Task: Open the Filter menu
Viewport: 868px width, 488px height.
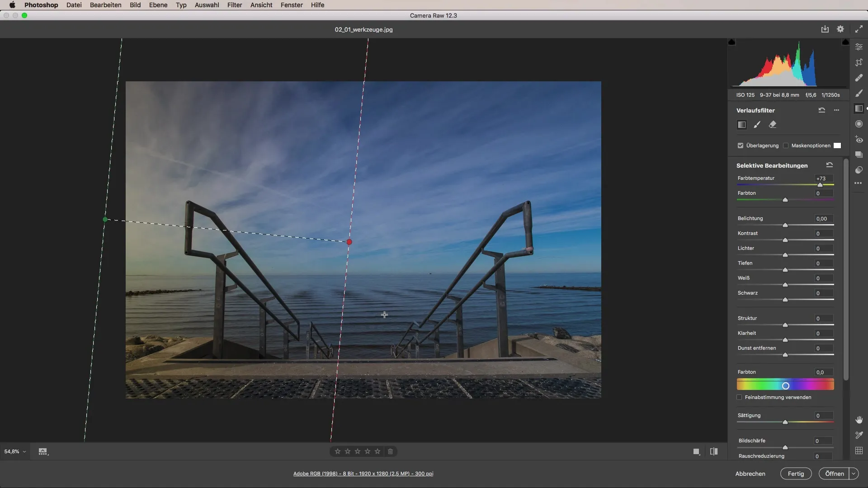Action: [235, 5]
